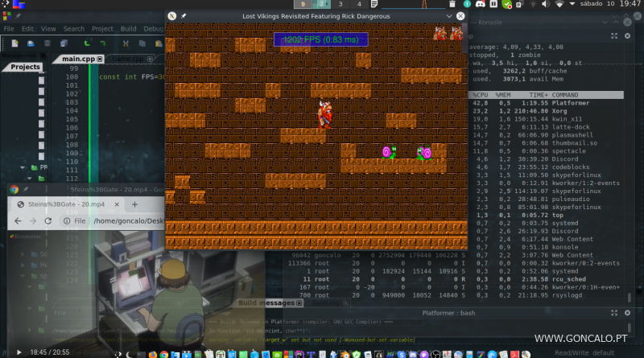Expand the PR project tree node
644x358 pixels.
[23, 167]
